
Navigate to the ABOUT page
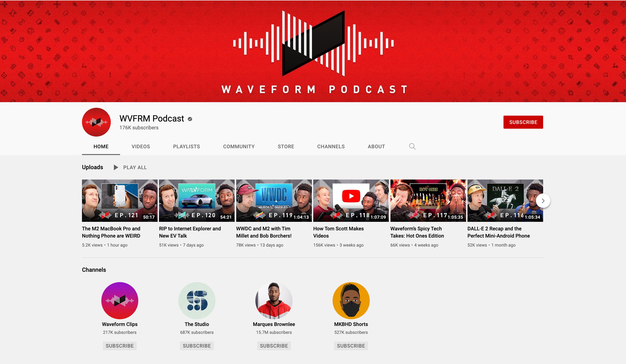coord(376,146)
